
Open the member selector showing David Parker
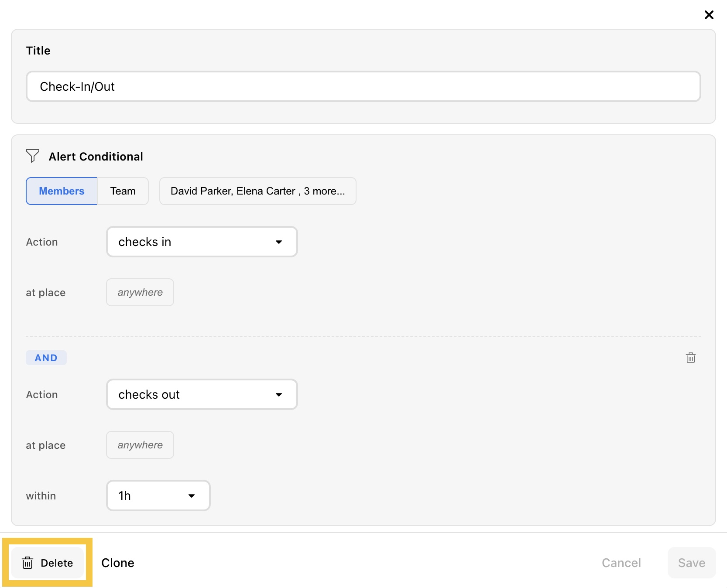tap(258, 191)
